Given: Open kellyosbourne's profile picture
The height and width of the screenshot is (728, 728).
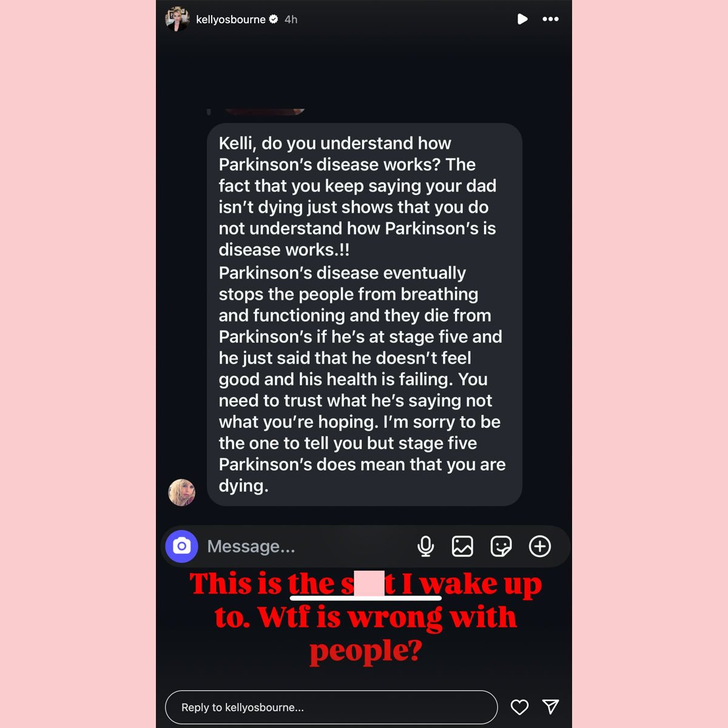Looking at the screenshot, I should tap(177, 19).
